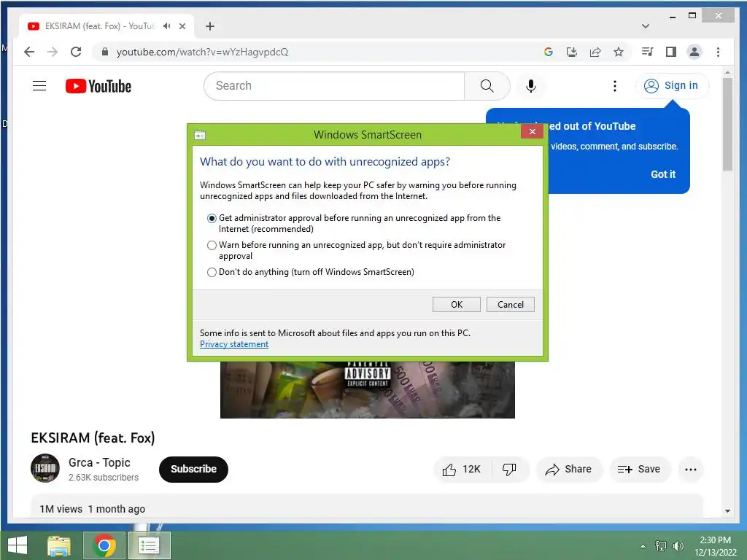Click the install app icon in address bar
This screenshot has height=560, width=747.
[x=572, y=52]
